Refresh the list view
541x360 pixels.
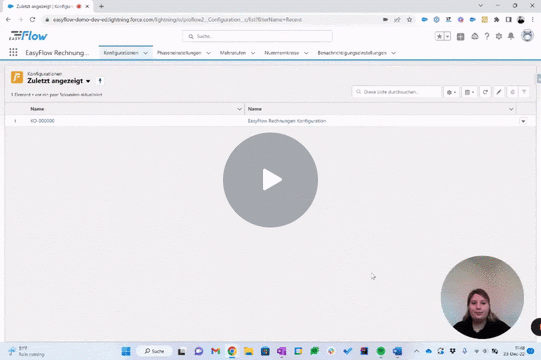pos(485,92)
